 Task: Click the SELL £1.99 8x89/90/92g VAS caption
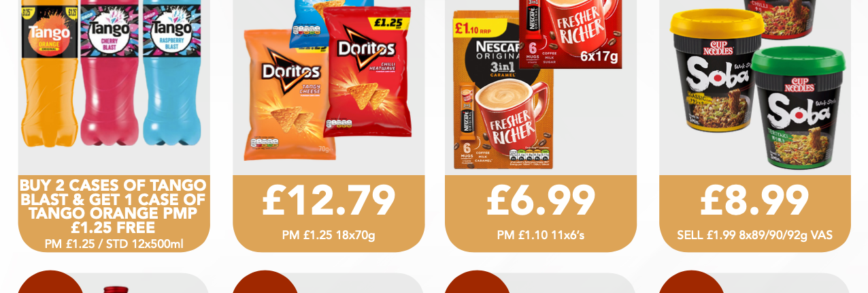[754, 236]
